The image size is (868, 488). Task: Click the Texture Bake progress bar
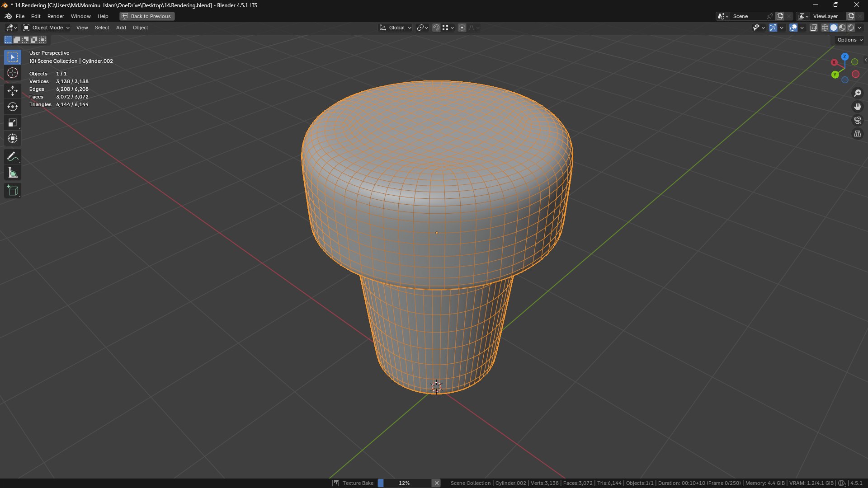404,483
